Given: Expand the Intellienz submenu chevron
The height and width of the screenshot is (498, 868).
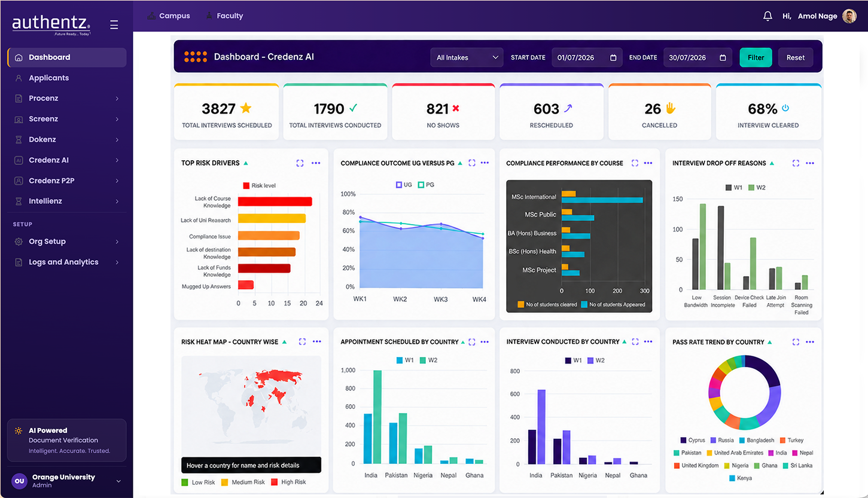Looking at the screenshot, I should click(x=117, y=201).
